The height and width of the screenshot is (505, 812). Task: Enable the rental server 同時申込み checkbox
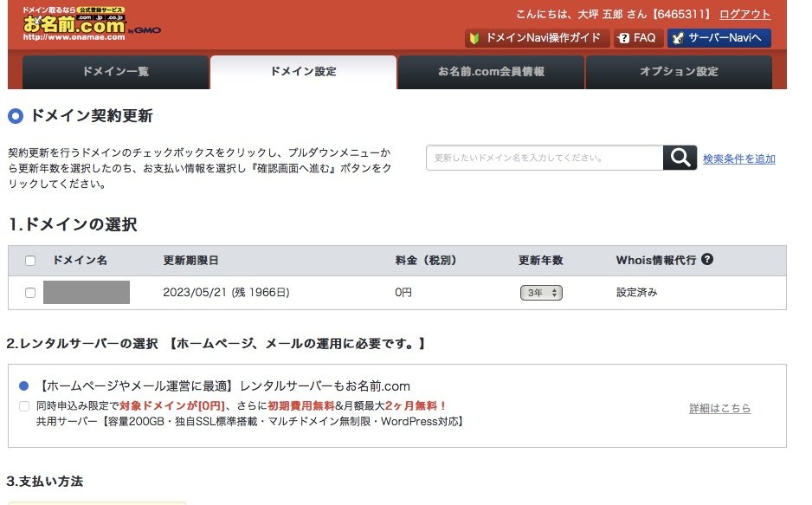pyautogui.click(x=24, y=406)
